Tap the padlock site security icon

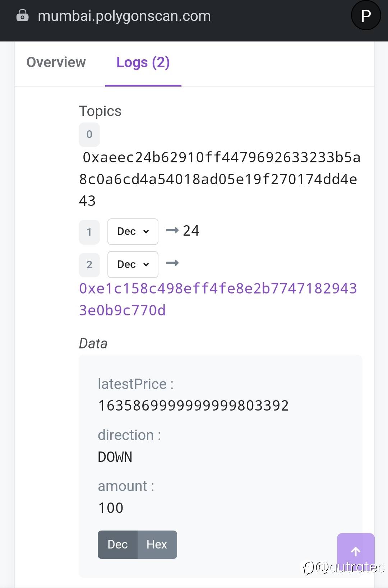tap(22, 16)
